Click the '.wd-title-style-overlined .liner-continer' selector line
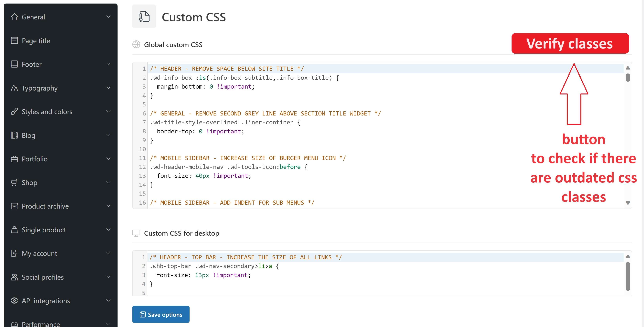The width and height of the screenshot is (644, 327). 225,122
